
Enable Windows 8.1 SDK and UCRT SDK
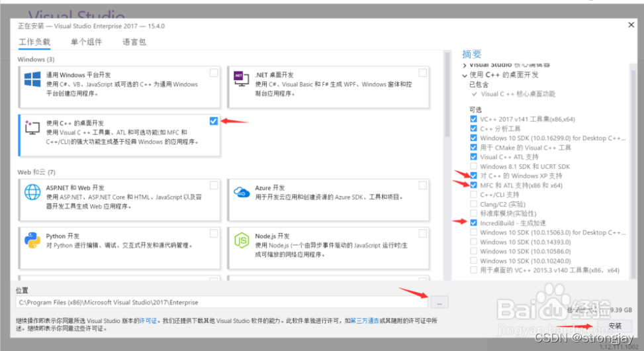473,166
